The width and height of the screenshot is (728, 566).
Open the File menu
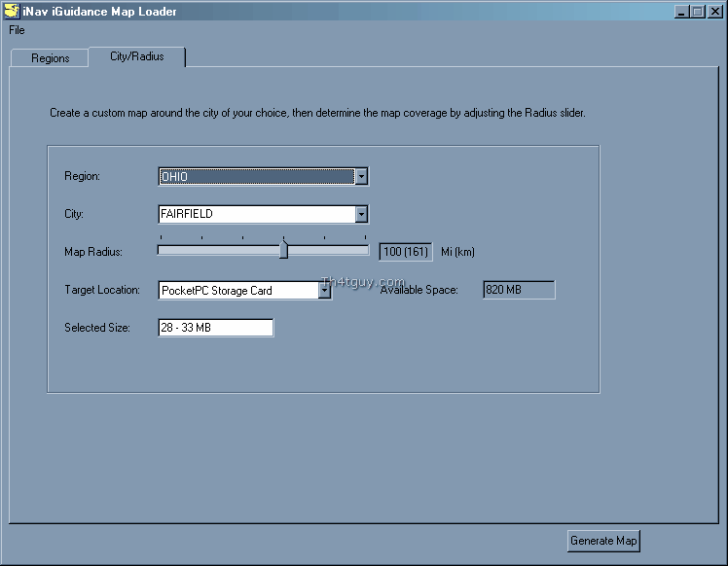coord(17,30)
